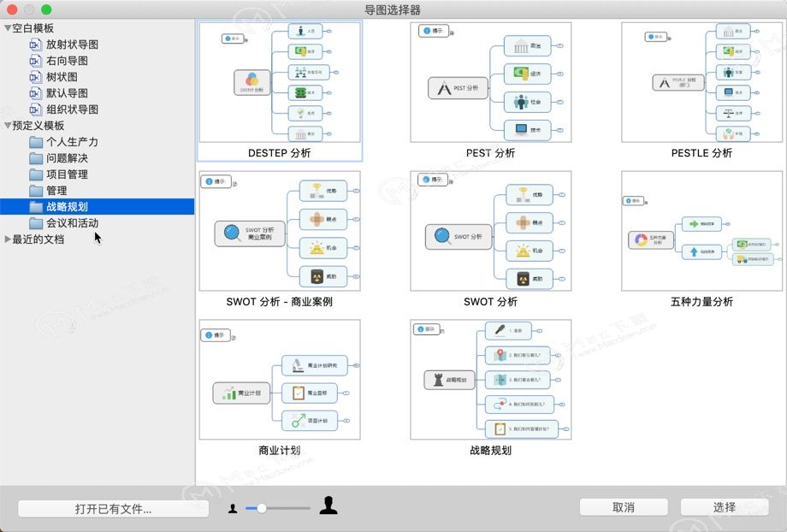Choose the DESTEP 分析 template thumbnail
This screenshot has width=787, height=532.
(x=280, y=82)
